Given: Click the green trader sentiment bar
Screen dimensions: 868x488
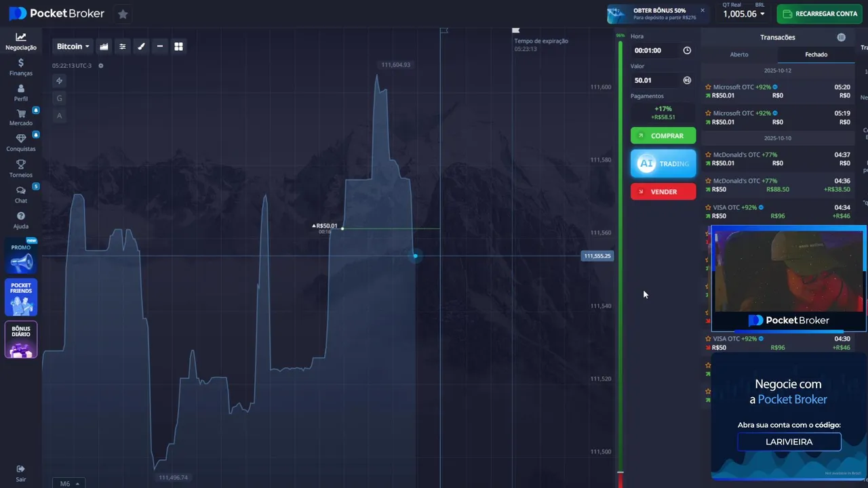Looking at the screenshot, I should pyautogui.click(x=620, y=256).
